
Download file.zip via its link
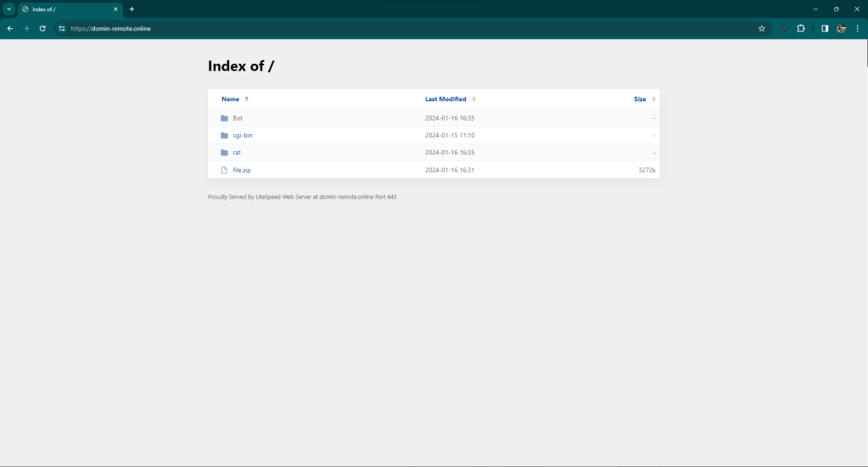coord(242,170)
